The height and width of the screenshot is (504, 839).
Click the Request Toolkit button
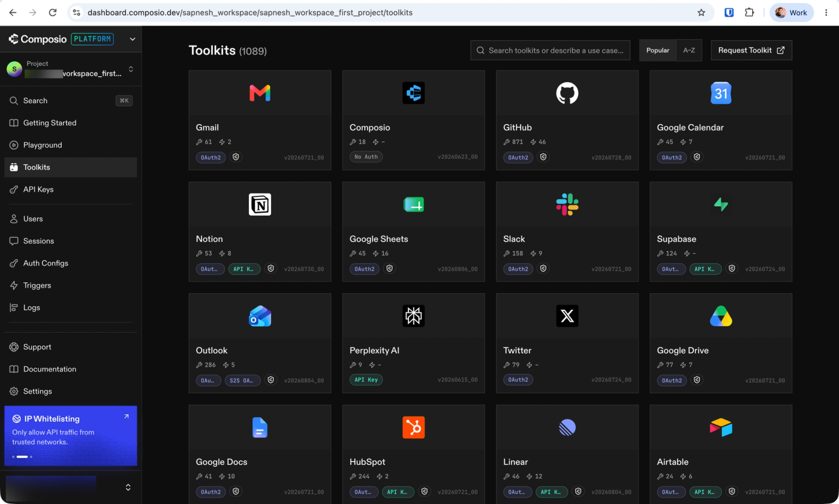coord(751,51)
